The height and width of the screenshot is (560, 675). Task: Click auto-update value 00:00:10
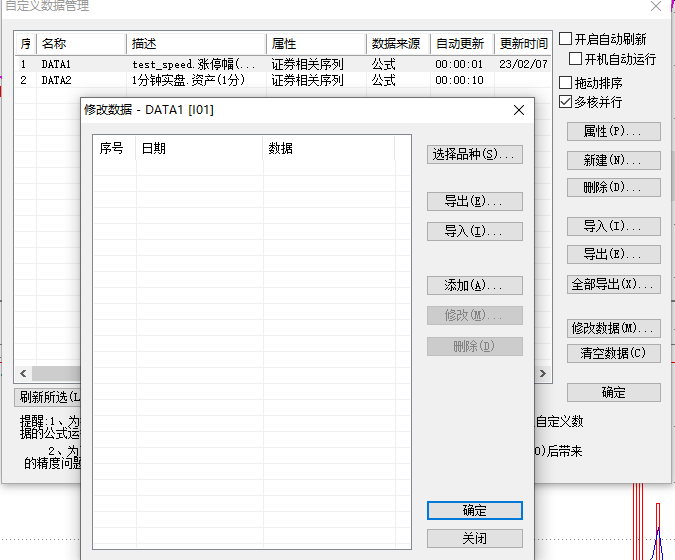click(x=459, y=80)
